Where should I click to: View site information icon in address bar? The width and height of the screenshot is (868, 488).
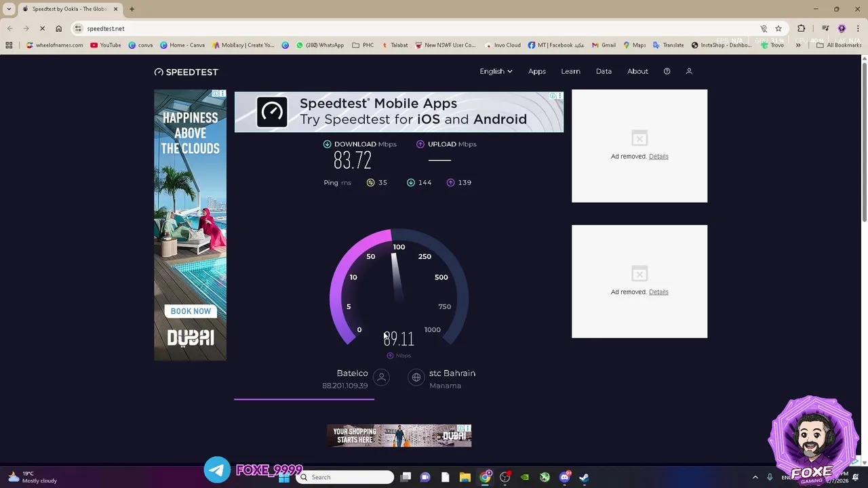pyautogui.click(x=78, y=28)
